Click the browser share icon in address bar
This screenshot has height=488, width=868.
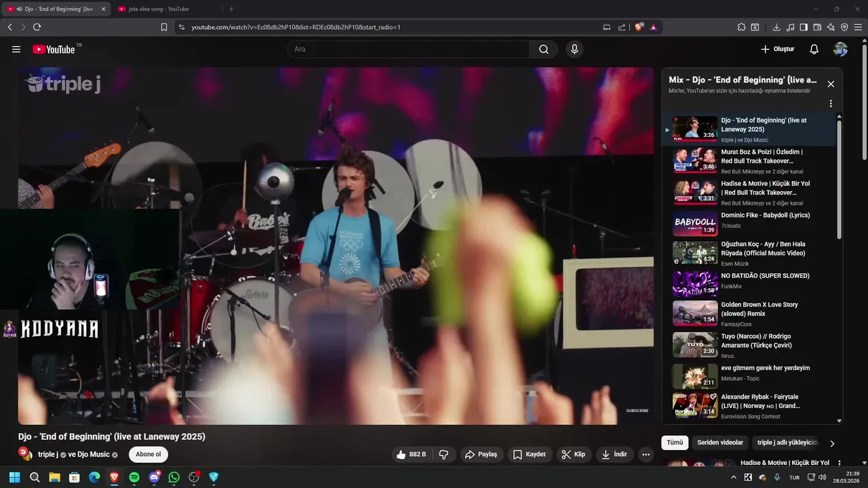pos(622,27)
